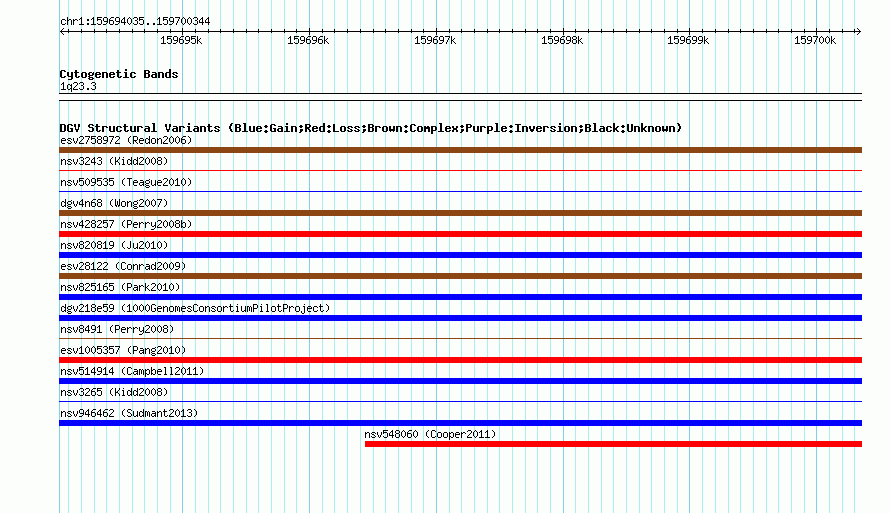Click the ruler's right end arrow
The width and height of the screenshot is (890, 513).
tap(858, 32)
